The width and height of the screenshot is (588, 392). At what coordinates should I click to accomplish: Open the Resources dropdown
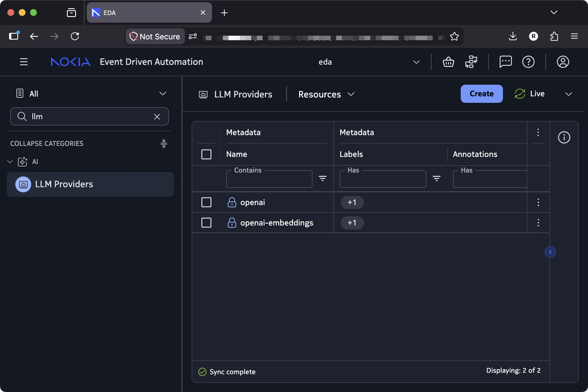[x=326, y=94]
